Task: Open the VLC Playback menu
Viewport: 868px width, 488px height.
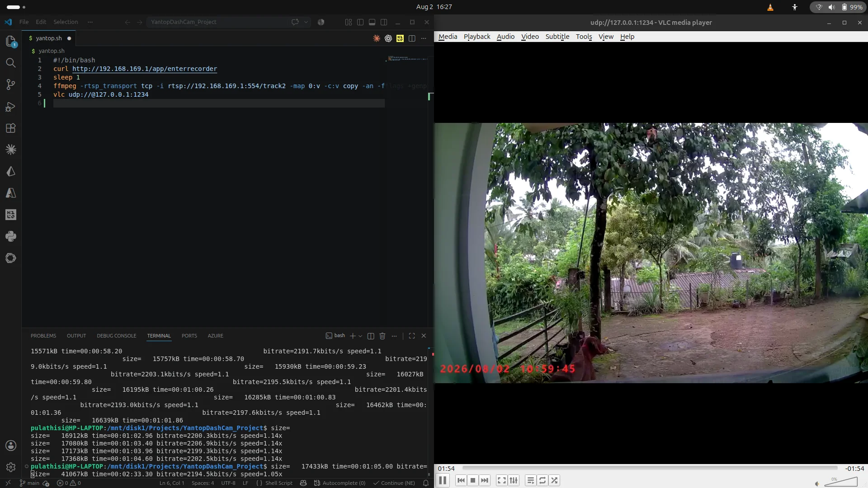Action: coord(477,37)
